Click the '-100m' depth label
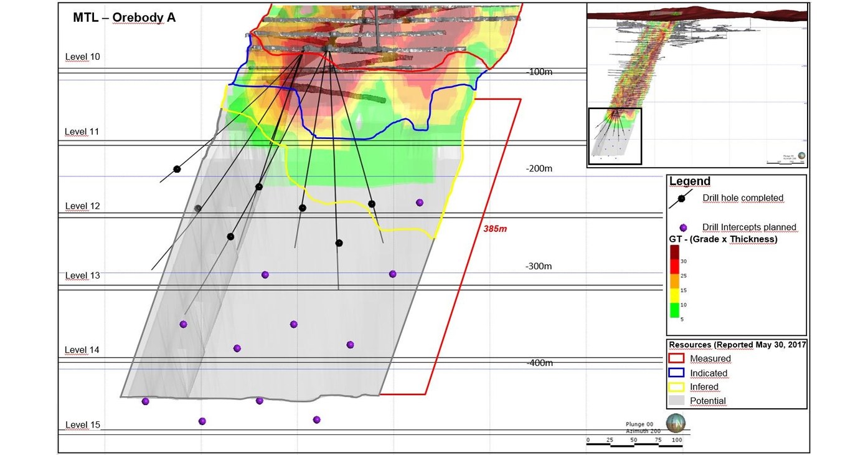 tap(539, 72)
